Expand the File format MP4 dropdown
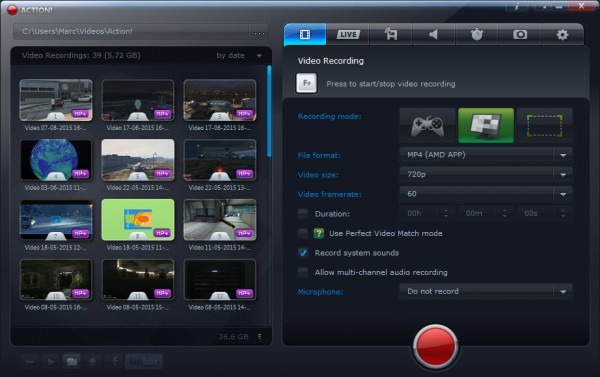This screenshot has height=377, width=600. coord(486,155)
